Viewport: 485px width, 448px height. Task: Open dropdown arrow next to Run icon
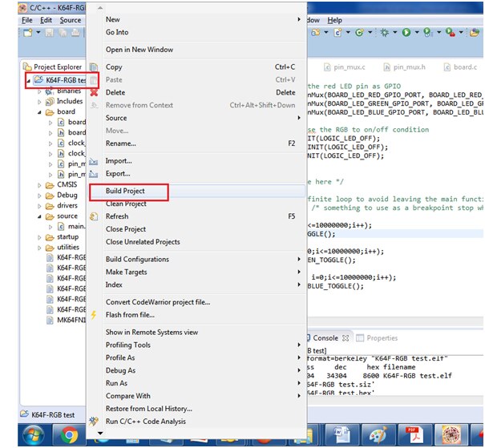click(x=417, y=33)
